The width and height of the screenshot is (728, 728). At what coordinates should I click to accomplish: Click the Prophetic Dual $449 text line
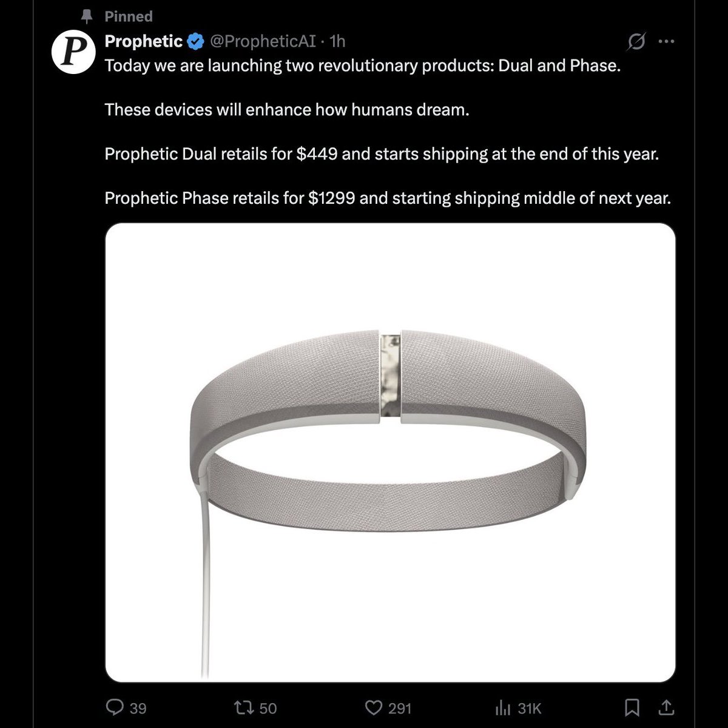click(x=382, y=154)
